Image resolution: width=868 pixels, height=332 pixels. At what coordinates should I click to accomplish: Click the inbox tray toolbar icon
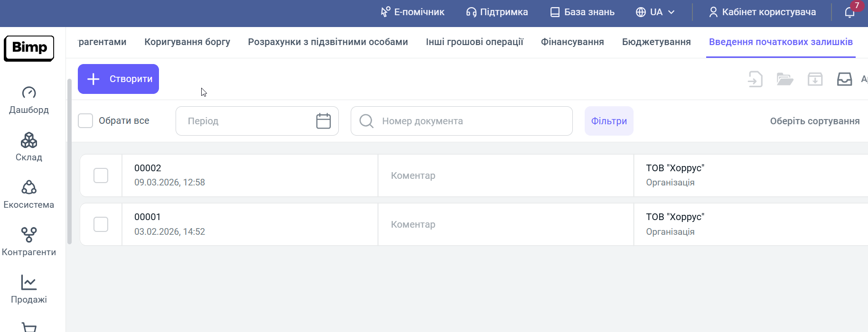[844, 79]
